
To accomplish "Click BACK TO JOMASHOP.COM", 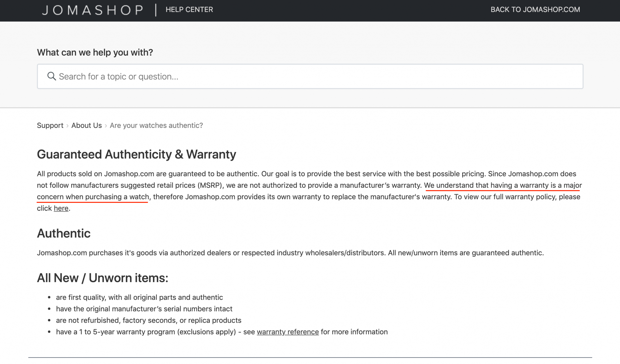I will (536, 9).
